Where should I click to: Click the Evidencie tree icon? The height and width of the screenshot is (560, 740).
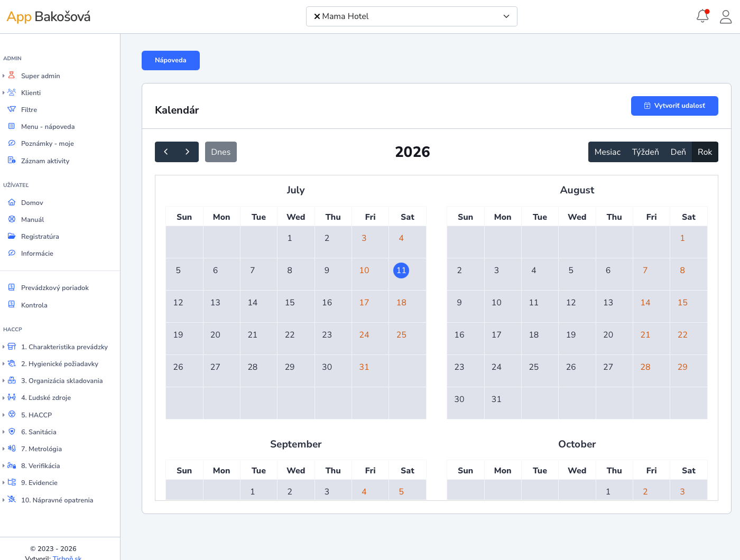pyautogui.click(x=12, y=482)
